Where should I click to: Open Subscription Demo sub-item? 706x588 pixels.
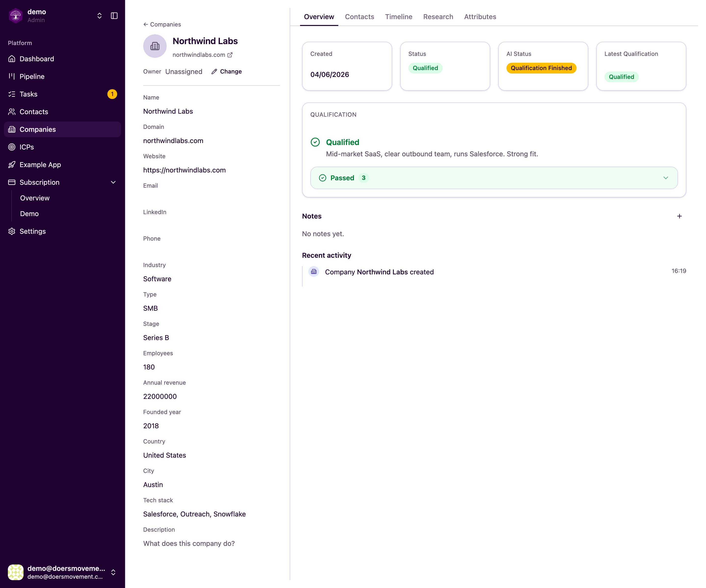tap(30, 214)
